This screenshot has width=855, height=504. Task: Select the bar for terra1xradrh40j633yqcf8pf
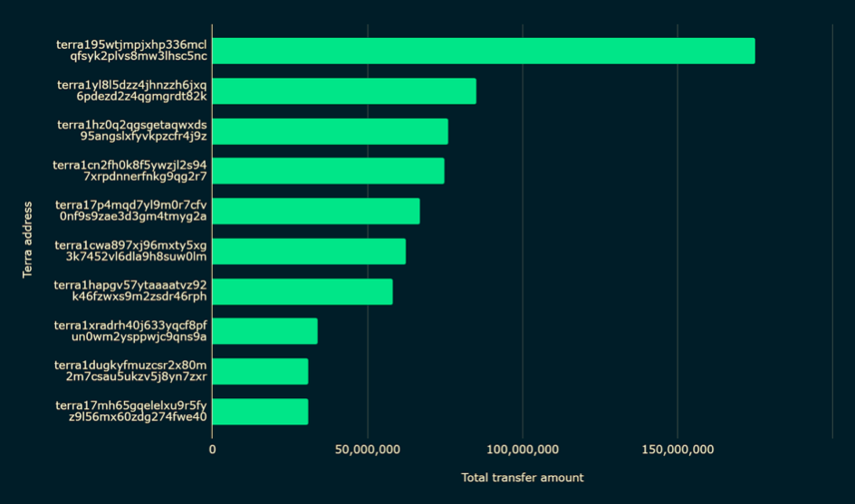tap(264, 331)
